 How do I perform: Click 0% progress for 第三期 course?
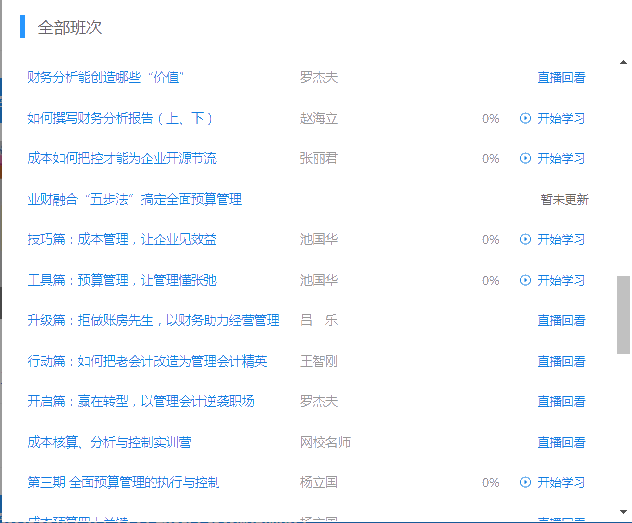[491, 483]
